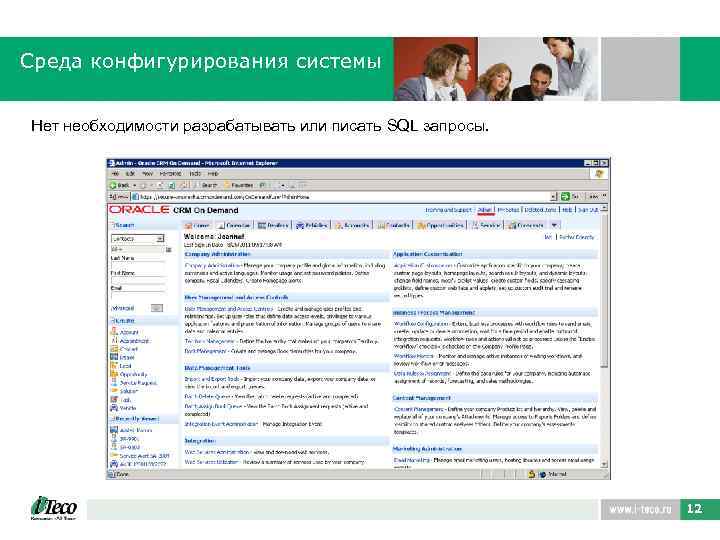This screenshot has width=720, height=540.
Task: Open Content Management link
Action: 419,409
